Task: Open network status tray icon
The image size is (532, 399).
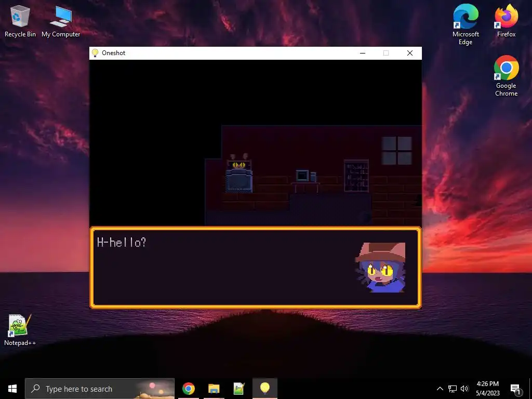Action: [x=453, y=389]
